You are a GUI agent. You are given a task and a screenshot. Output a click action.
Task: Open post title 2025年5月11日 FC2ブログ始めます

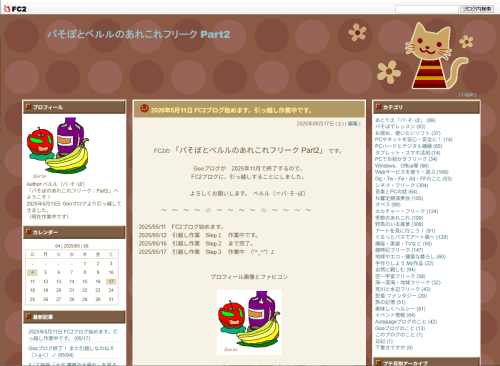[x=232, y=110]
